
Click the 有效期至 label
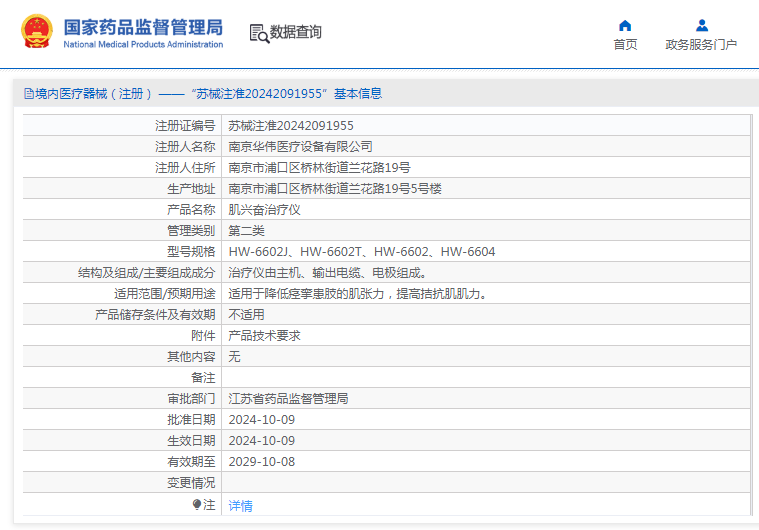click(x=191, y=462)
